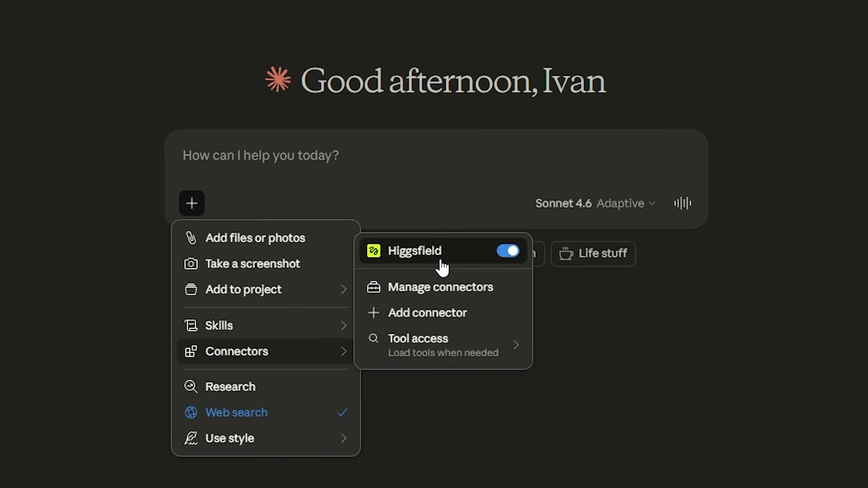
Task: Click the green Higgsfield logo icon
Action: coord(374,251)
